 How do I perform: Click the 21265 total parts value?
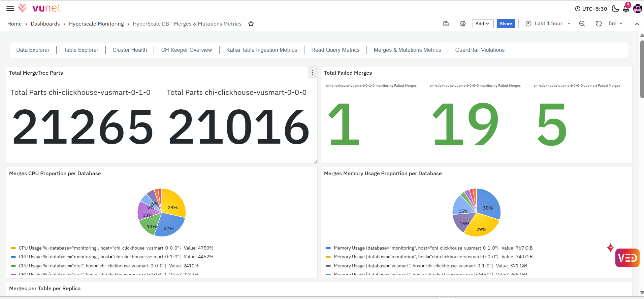pyautogui.click(x=83, y=127)
